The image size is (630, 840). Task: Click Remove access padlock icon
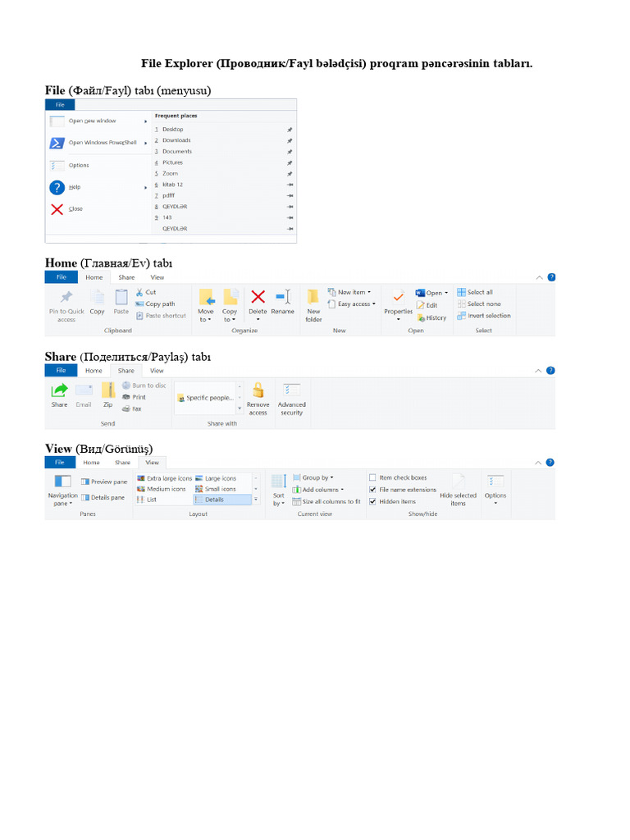pos(258,390)
